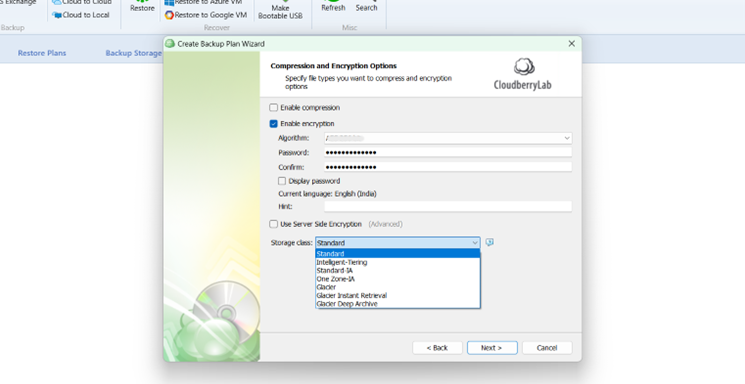Screen dimensions: 745x384
Task: Enable Use Server Side Encryption
Action: tap(274, 224)
